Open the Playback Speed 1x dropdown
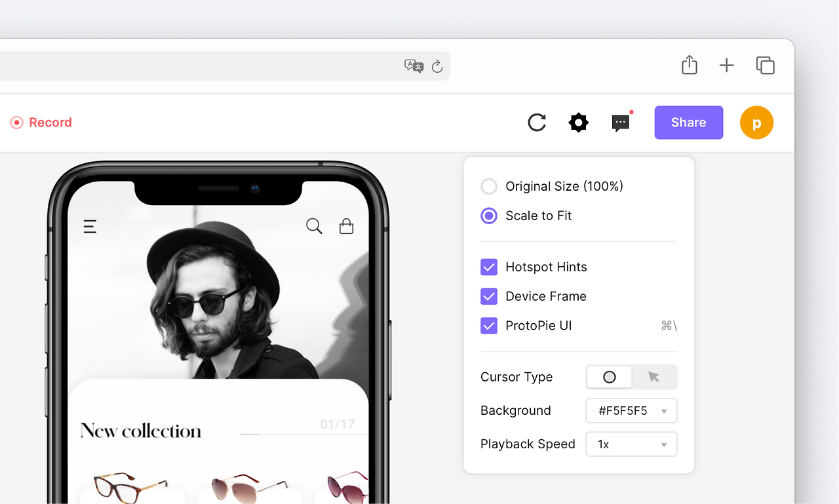 click(631, 444)
